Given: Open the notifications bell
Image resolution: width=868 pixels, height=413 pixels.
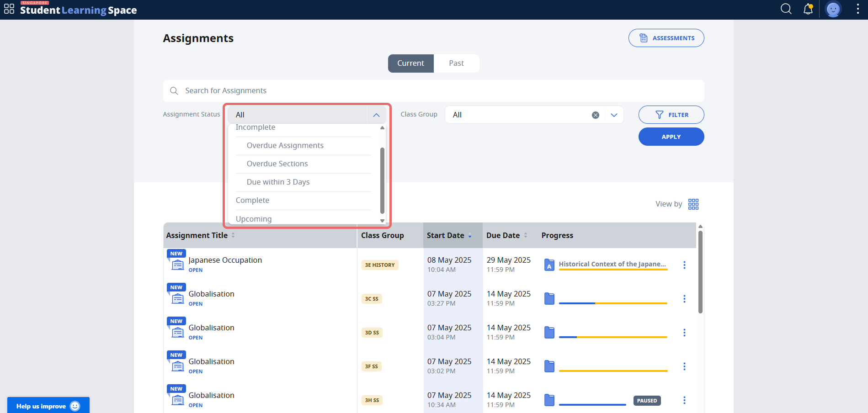Looking at the screenshot, I should (x=808, y=9).
